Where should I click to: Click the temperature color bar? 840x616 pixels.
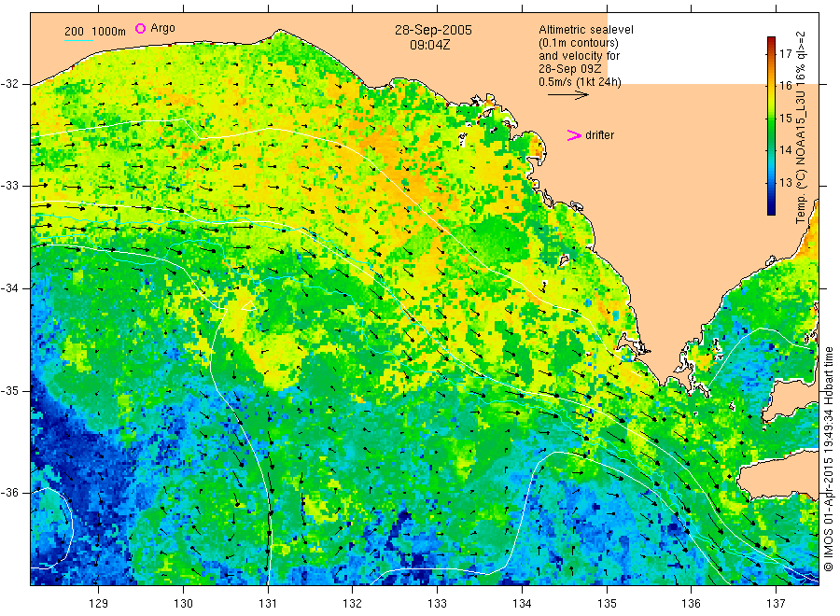[x=772, y=126]
